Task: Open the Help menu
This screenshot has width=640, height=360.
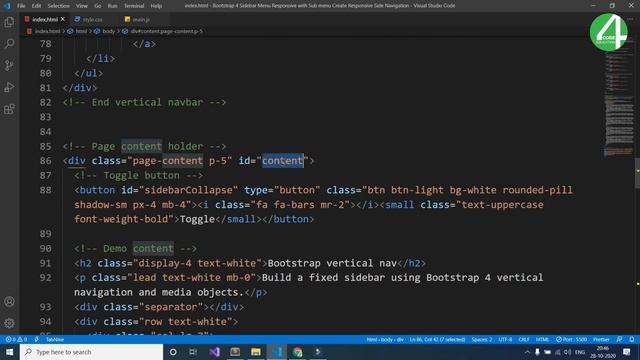Action: tap(156, 6)
